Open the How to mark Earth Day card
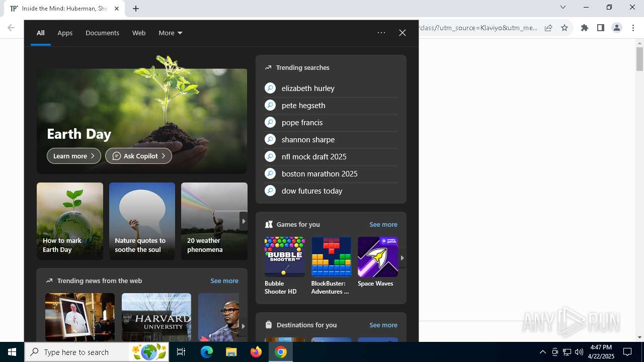The width and height of the screenshot is (644, 362). coord(70,221)
